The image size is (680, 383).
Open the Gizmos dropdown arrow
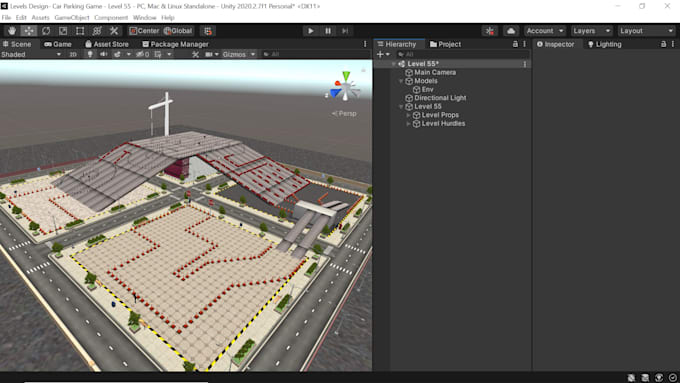pos(253,54)
